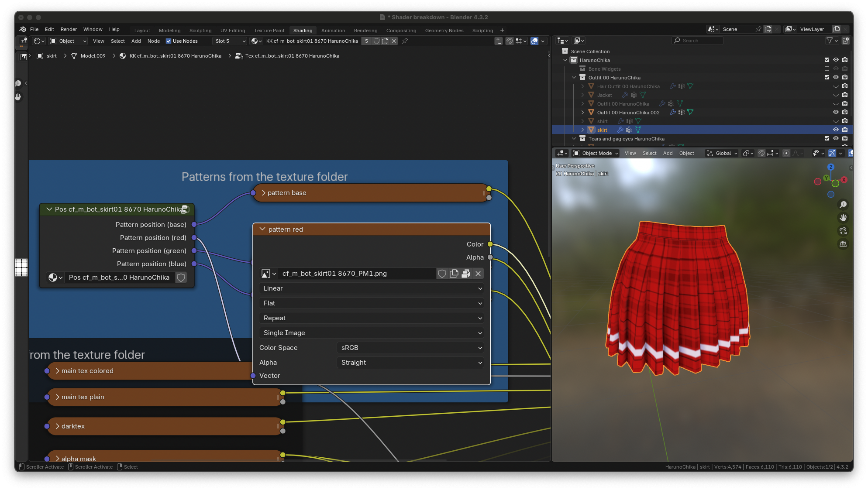Uncheck the Use Nodes checkbox
This screenshot has height=490, width=868.
pos(169,41)
